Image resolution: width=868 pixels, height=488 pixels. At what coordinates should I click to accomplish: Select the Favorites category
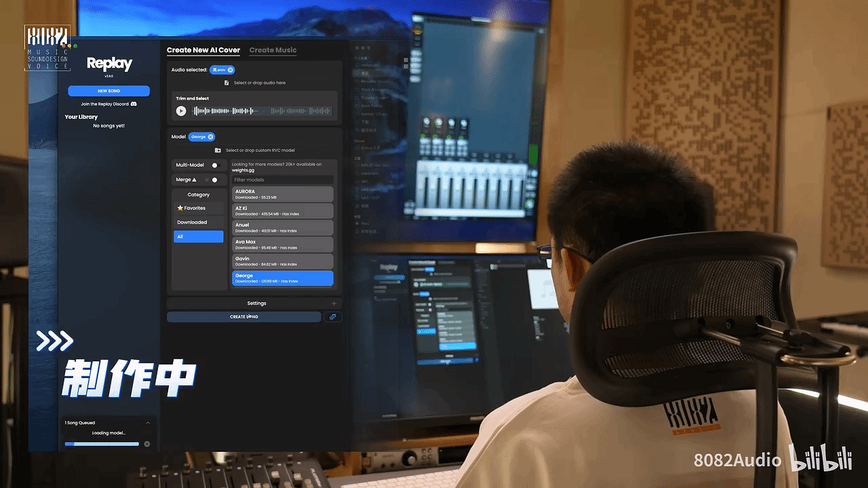(198, 208)
